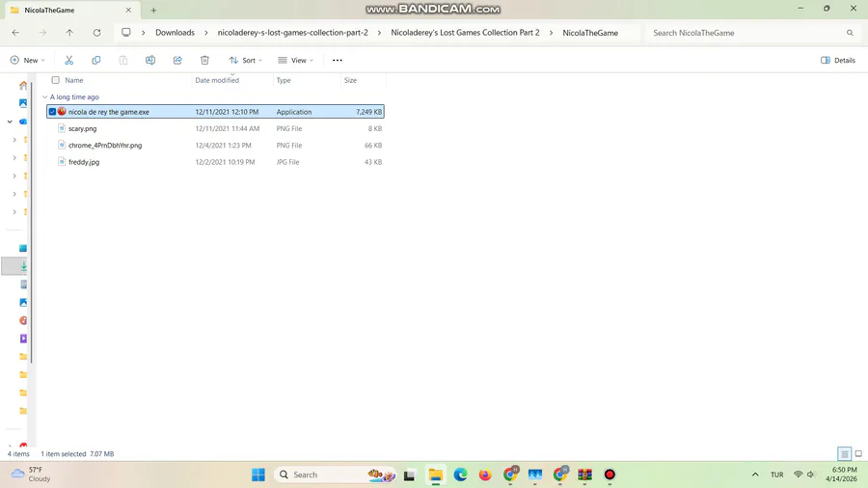This screenshot has height=488, width=868.
Task: Collapse the A long time ago group
Action: click(44, 96)
